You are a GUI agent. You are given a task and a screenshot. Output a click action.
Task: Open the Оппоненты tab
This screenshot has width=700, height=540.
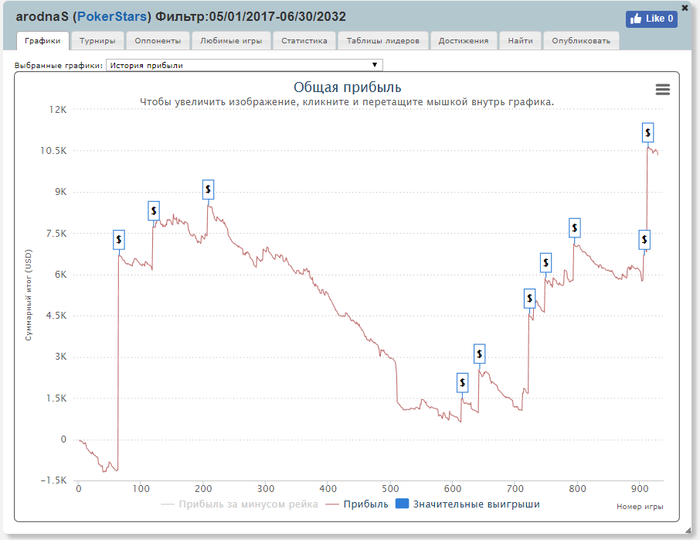pos(158,41)
